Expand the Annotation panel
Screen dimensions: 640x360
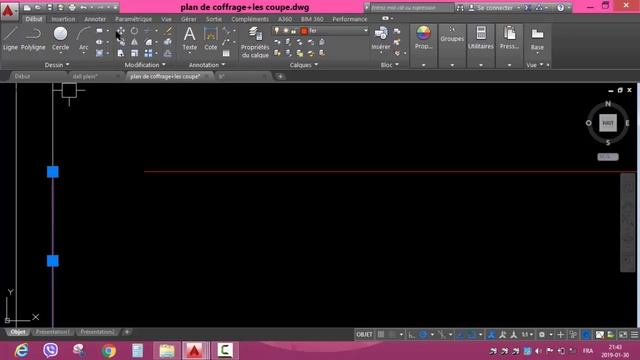click(x=207, y=65)
